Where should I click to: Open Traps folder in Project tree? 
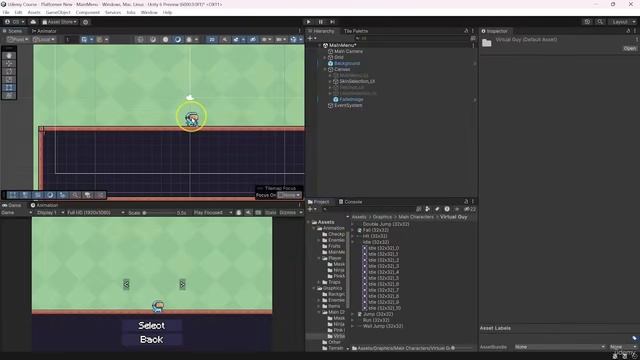tap(331, 282)
